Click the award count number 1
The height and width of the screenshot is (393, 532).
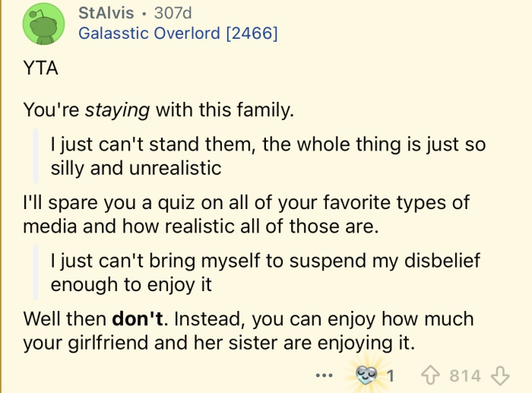pos(391,376)
